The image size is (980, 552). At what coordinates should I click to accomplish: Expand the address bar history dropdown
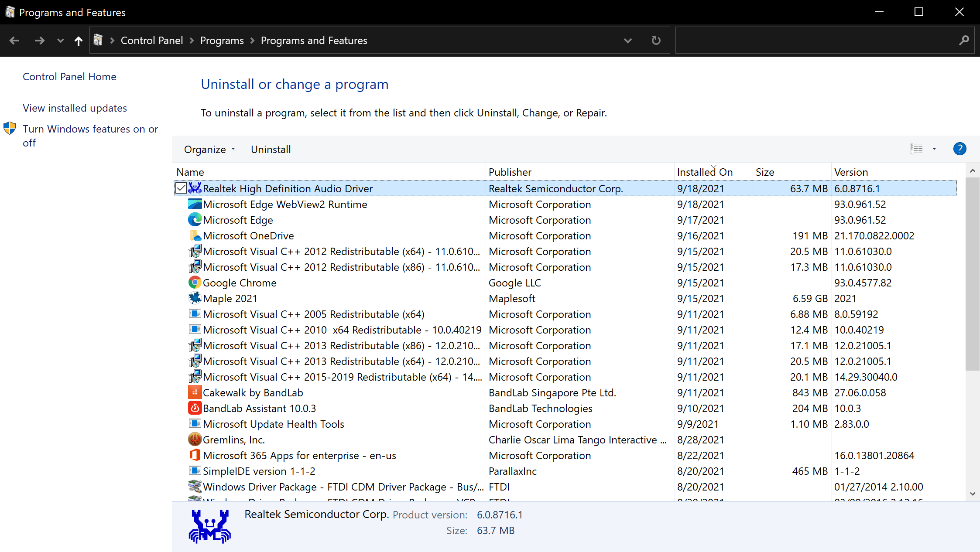pos(627,41)
